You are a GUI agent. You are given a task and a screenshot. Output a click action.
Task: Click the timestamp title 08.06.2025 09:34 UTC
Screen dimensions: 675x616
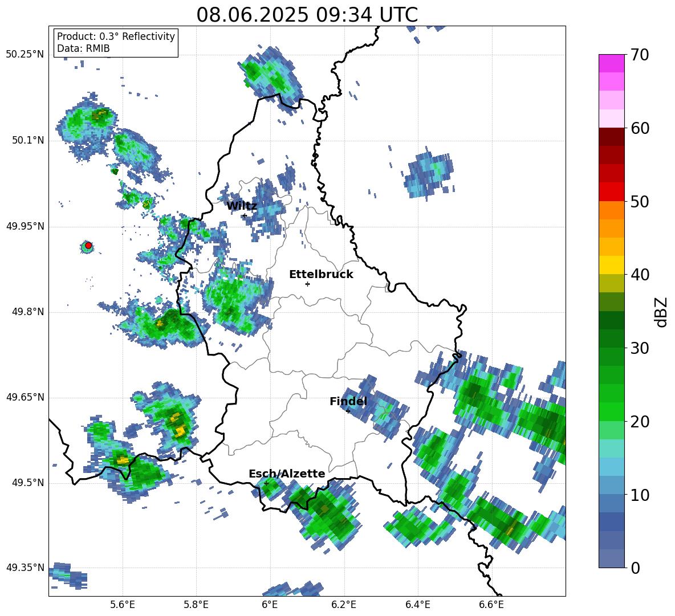point(307,15)
